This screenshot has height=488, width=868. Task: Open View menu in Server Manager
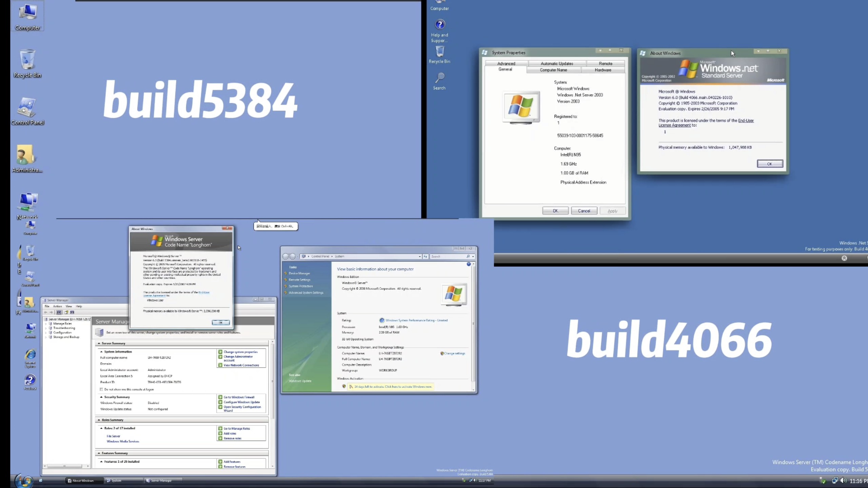tap(69, 306)
